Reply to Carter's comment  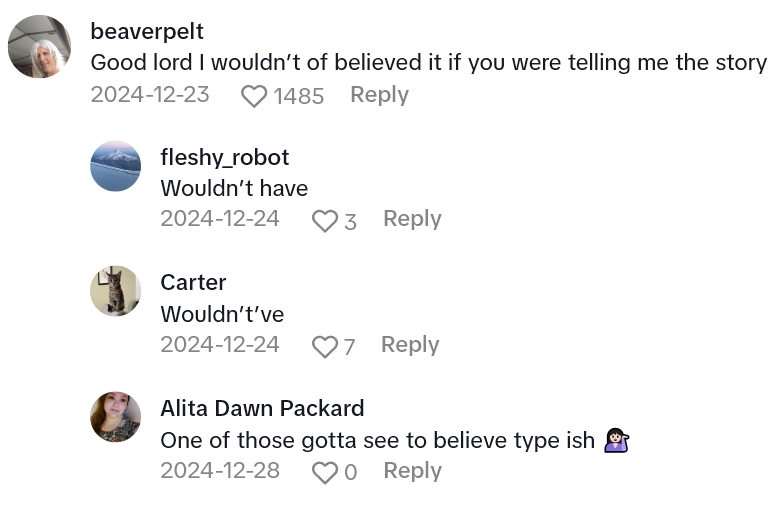coord(410,345)
